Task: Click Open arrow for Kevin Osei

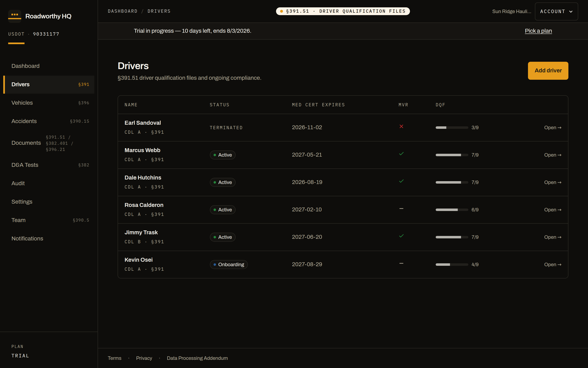Action: point(552,265)
